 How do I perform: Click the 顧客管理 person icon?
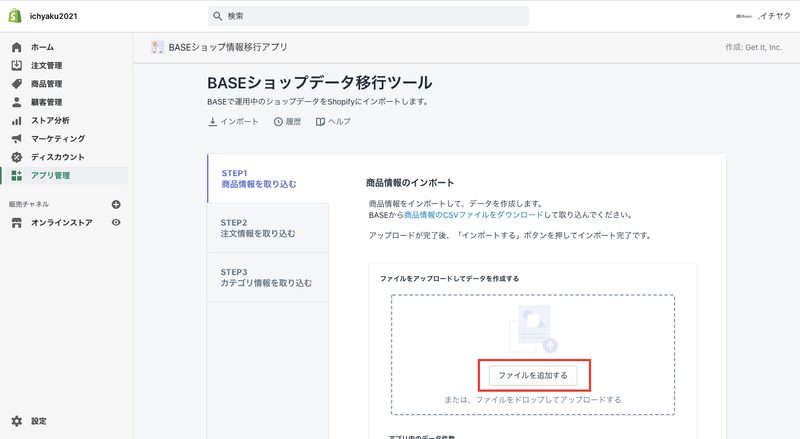click(x=16, y=102)
